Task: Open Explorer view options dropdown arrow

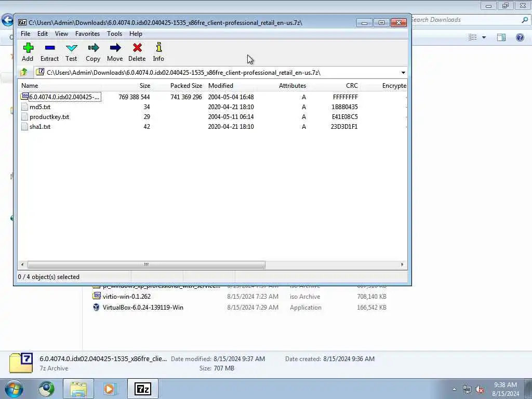Action: (x=484, y=37)
